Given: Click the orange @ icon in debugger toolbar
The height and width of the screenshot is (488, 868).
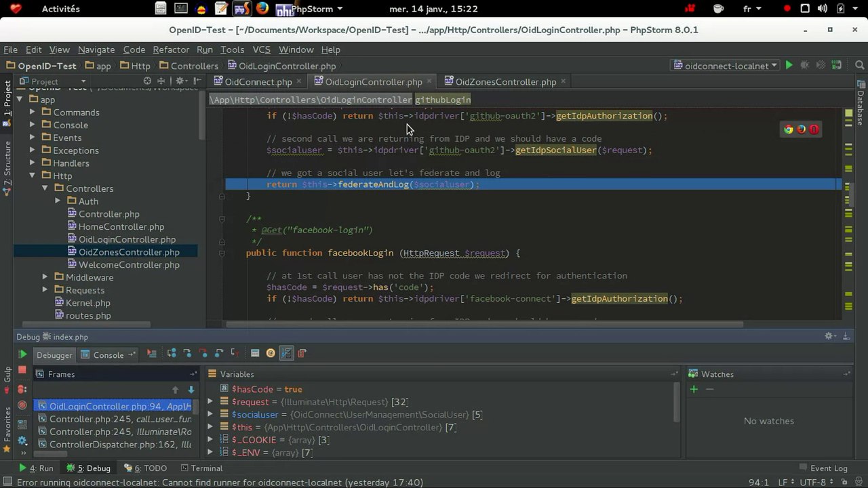Looking at the screenshot, I should tap(271, 353).
